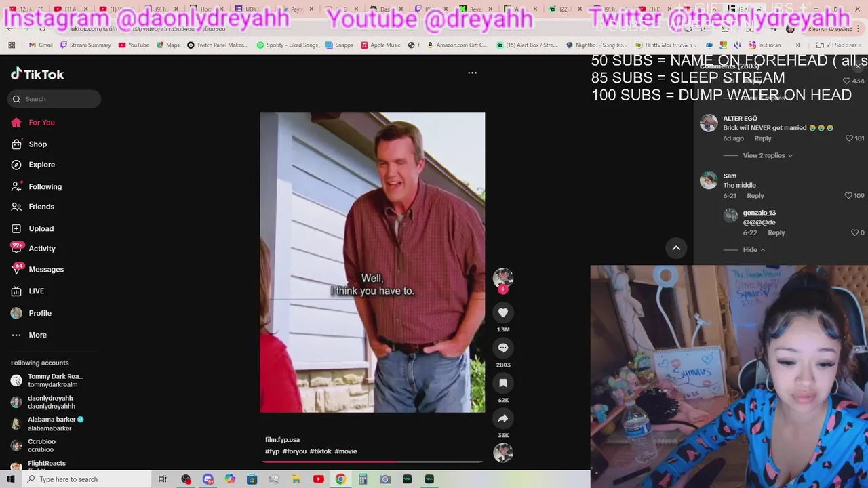Open the Calculator taskbar icon
Screen dimensions: 868x488
[363, 479]
